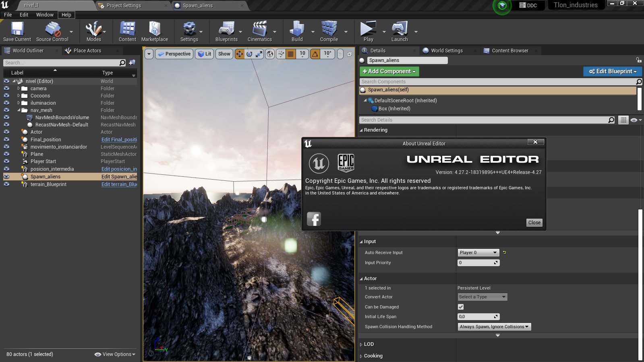
Task: Click the Epic Games logo in About dialog
Action: 346,163
